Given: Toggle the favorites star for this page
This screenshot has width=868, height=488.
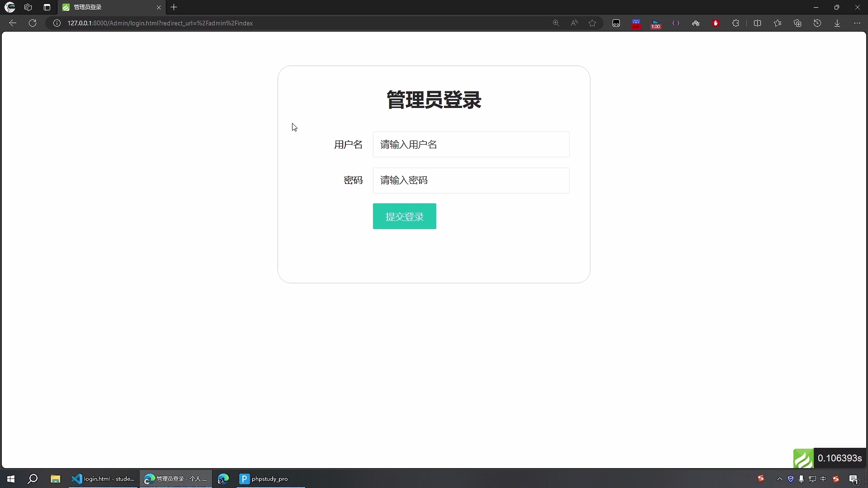Looking at the screenshot, I should tap(592, 23).
